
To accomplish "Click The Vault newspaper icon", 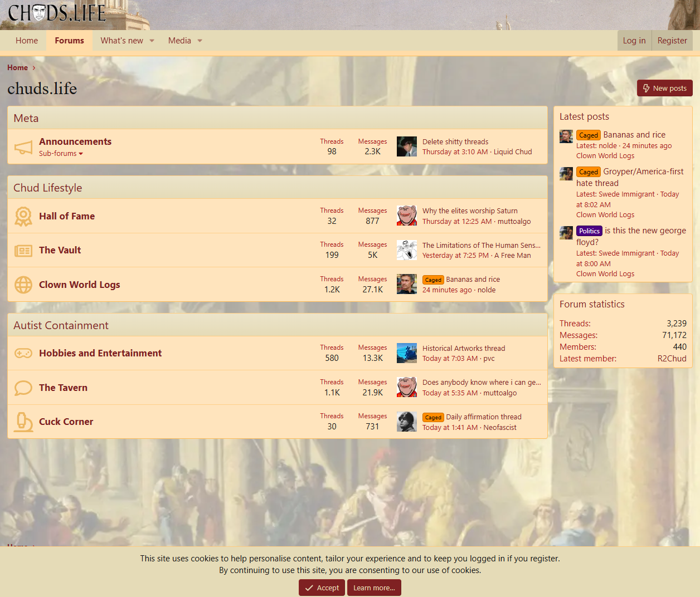I will 23,251.
